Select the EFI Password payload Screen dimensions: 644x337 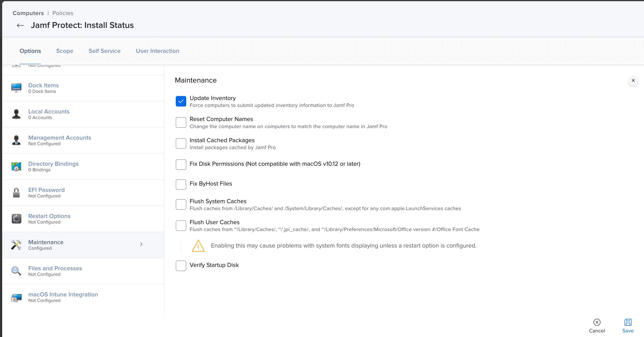pos(83,193)
